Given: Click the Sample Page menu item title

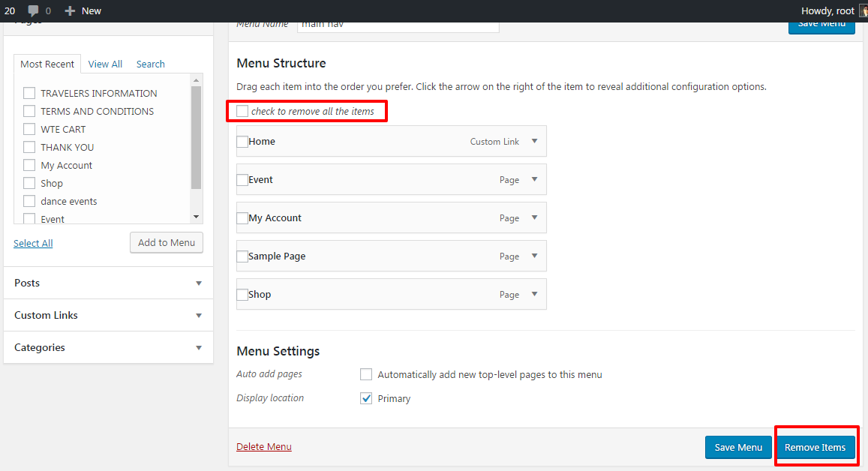Looking at the screenshot, I should [x=277, y=256].
